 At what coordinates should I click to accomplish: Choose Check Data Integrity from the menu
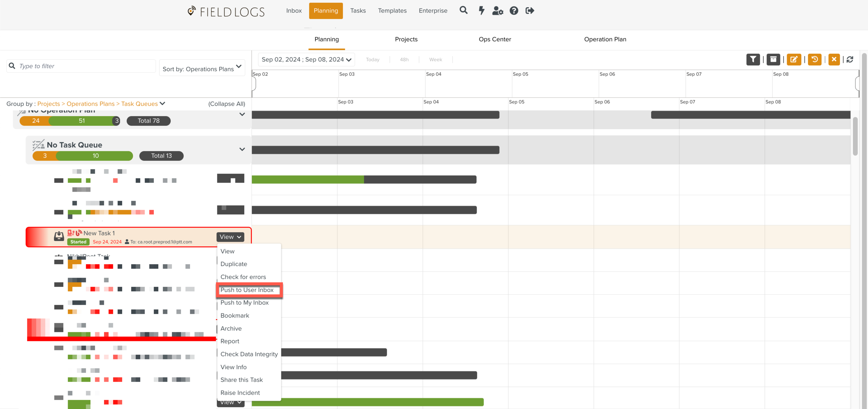249,354
